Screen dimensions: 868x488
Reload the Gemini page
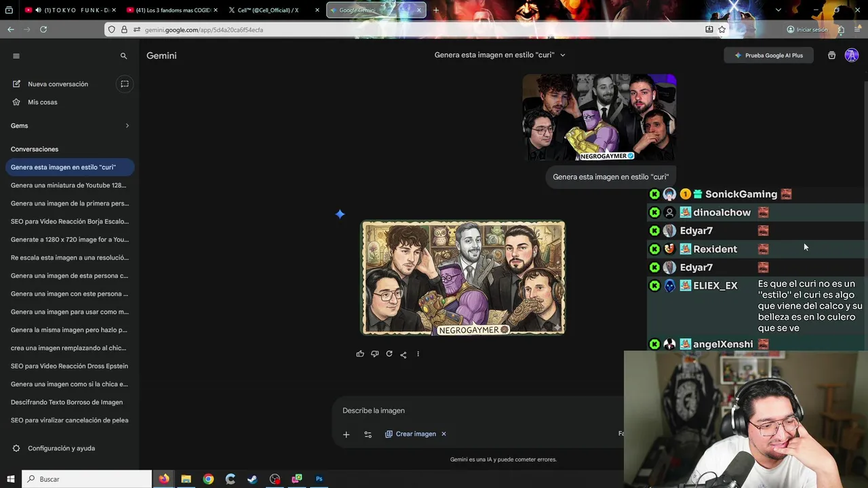click(43, 29)
